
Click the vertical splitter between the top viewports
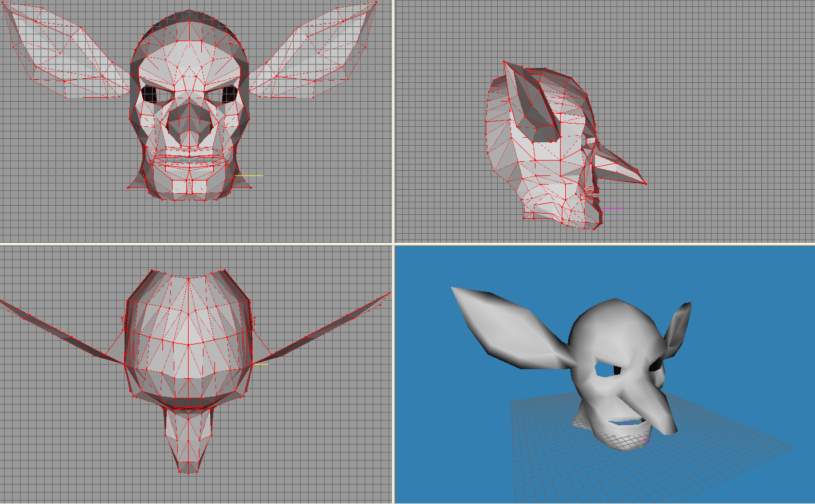[x=393, y=121]
